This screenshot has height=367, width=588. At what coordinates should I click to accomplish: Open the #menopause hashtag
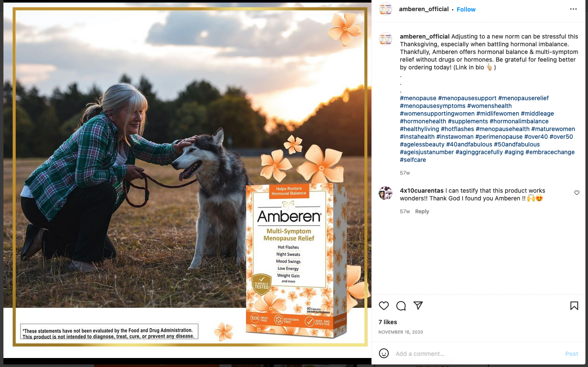coord(418,98)
